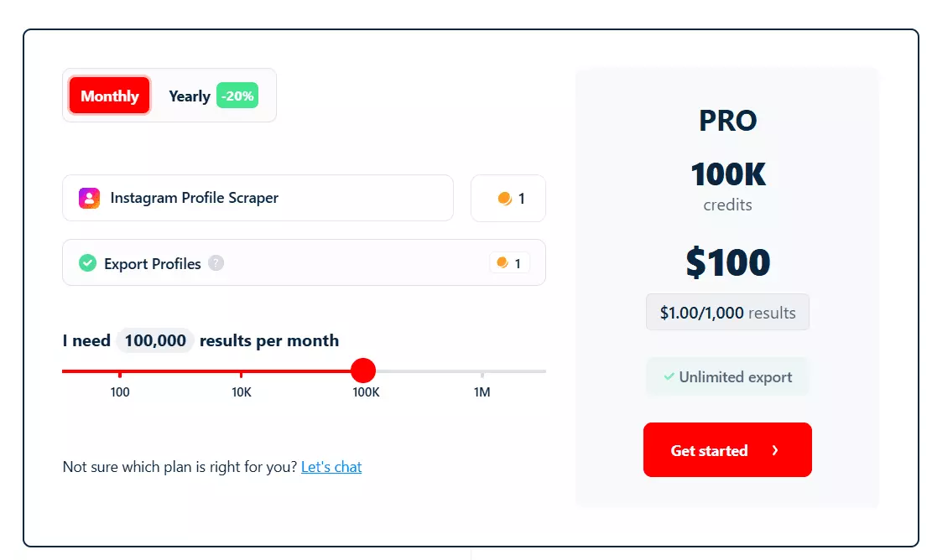The image size is (932, 560).
Task: Click the green check circle on Export Profiles
Action: click(87, 262)
